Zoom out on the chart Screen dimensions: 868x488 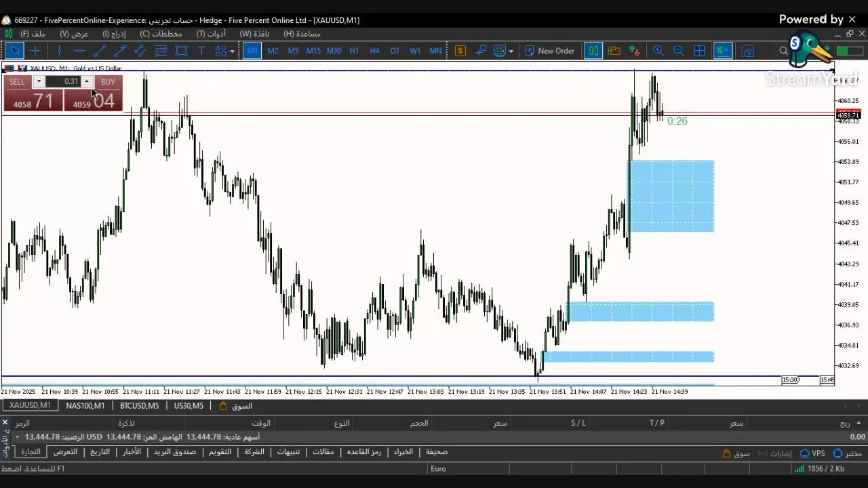point(678,51)
